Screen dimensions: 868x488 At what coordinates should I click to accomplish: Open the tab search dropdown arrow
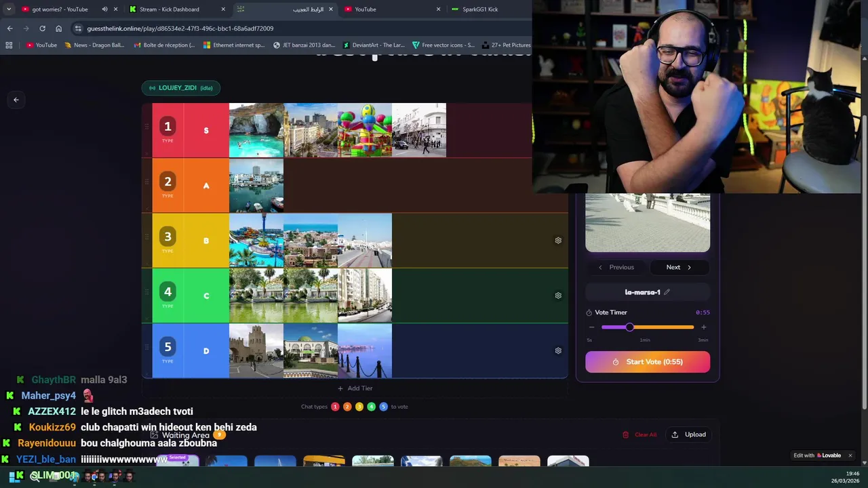8,9
